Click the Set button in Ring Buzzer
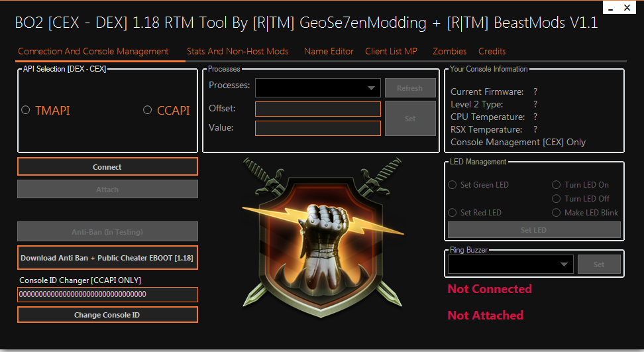Screen dimensions: 644x352 [599, 264]
